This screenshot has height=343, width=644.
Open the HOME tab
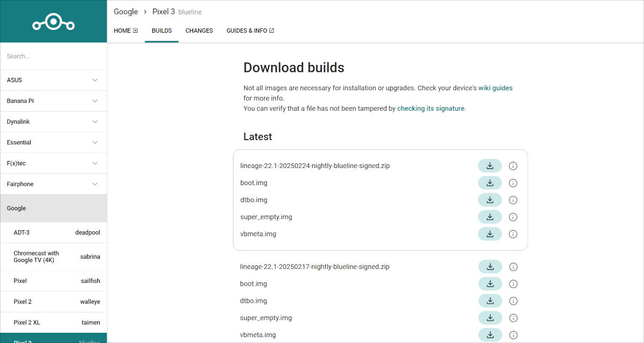point(126,31)
